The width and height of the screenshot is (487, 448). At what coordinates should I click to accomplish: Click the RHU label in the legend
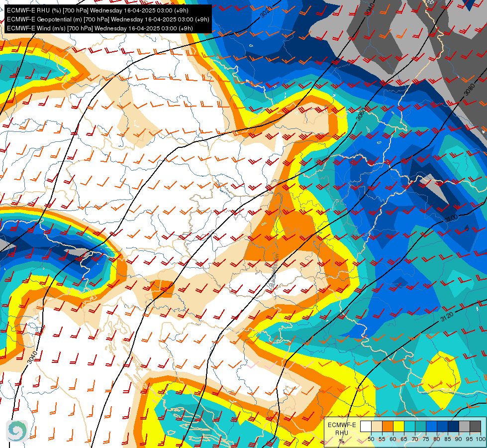342,433
